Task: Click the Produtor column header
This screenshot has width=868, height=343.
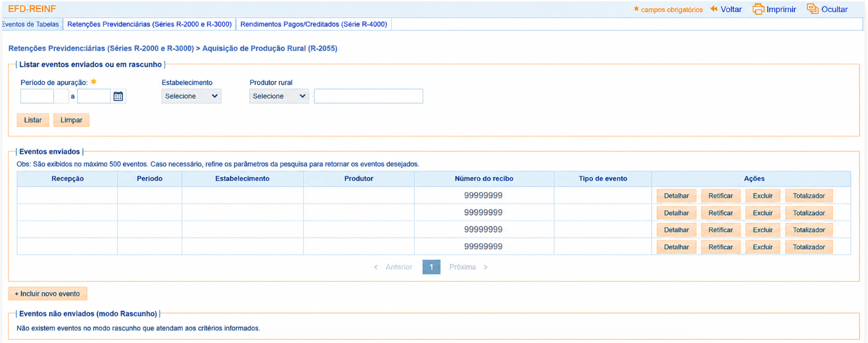Action: 359,179
